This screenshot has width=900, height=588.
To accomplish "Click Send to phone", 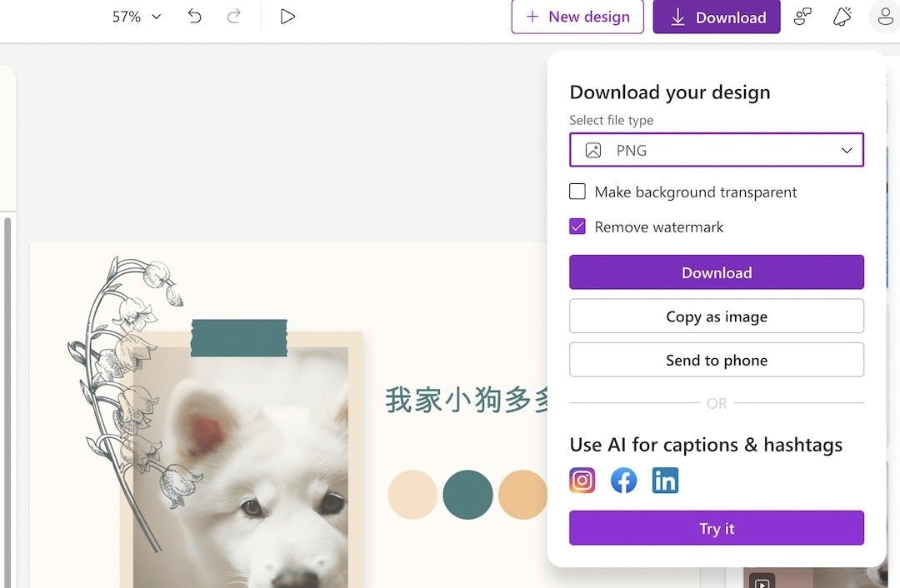I will coord(717,361).
